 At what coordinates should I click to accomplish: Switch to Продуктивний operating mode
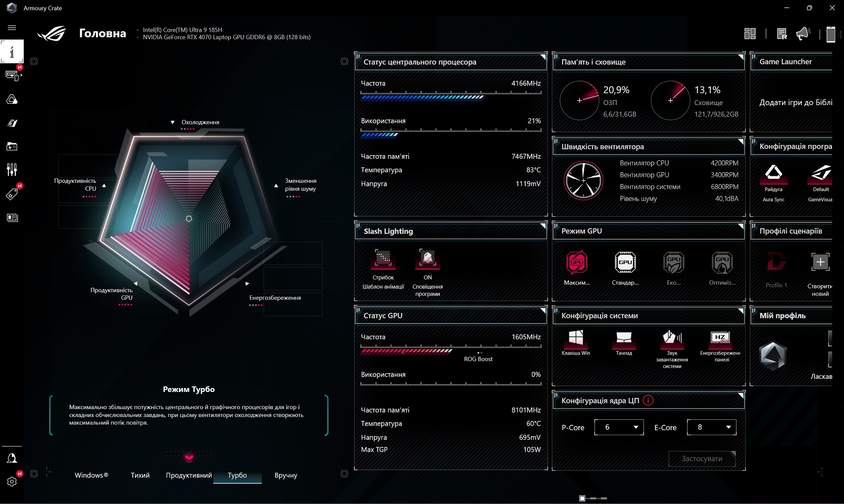189,475
